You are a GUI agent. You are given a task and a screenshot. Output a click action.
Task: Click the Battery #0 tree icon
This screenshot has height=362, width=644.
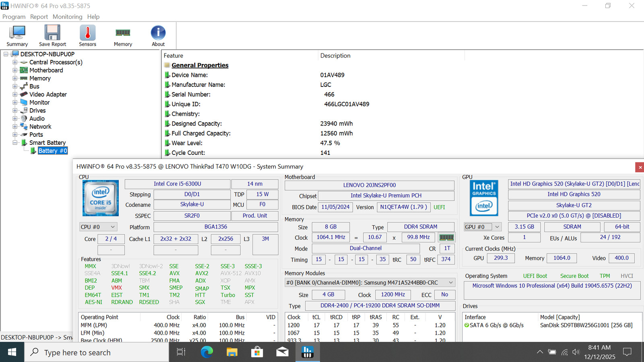click(x=33, y=151)
